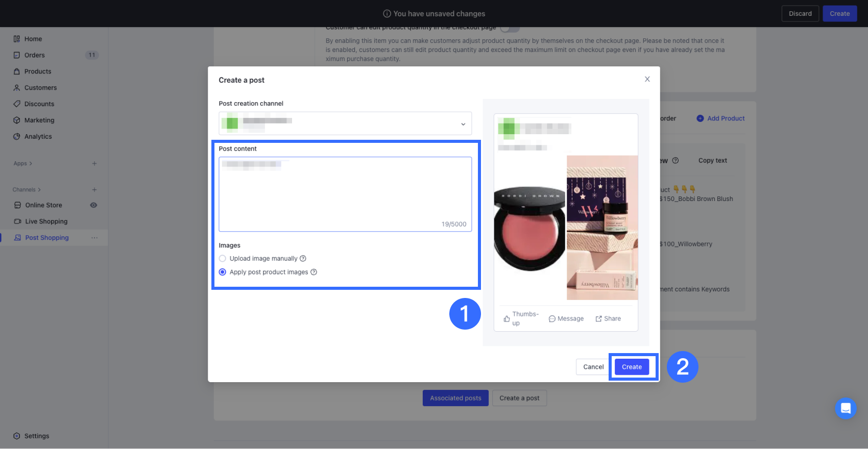
Task: Click inside the Post content text area
Action: [x=345, y=194]
